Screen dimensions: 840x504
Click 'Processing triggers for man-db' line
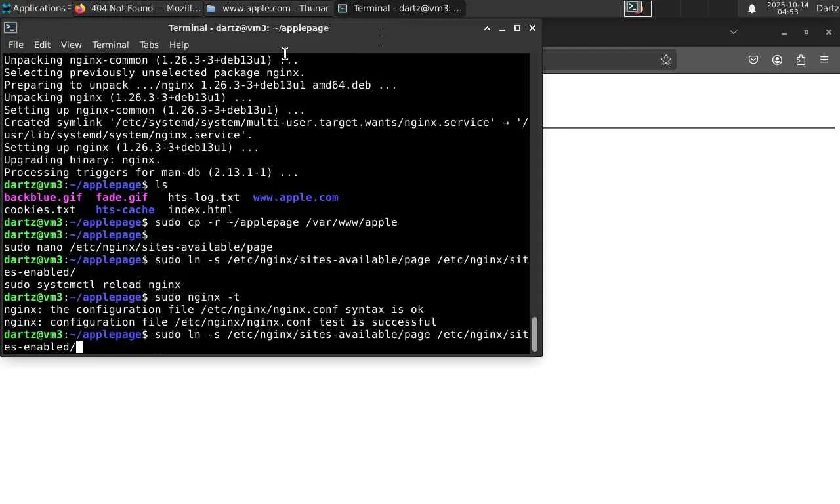[152, 173]
